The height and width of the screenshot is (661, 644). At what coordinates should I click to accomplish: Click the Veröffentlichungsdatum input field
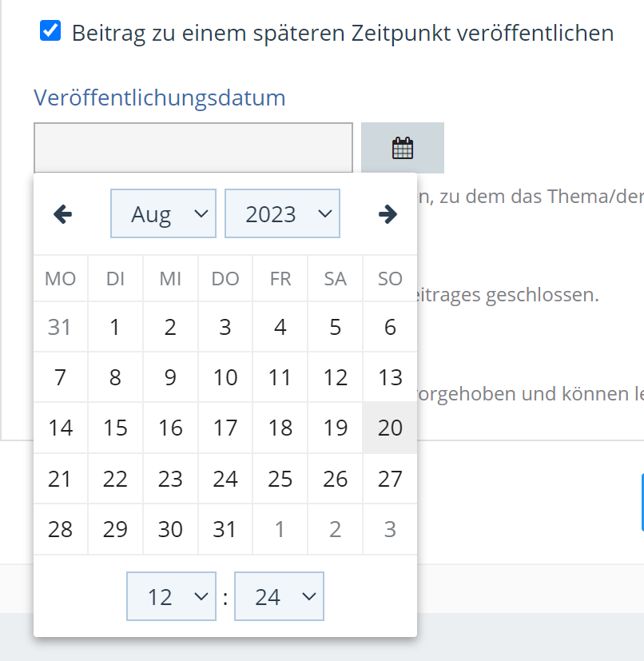[x=193, y=148]
